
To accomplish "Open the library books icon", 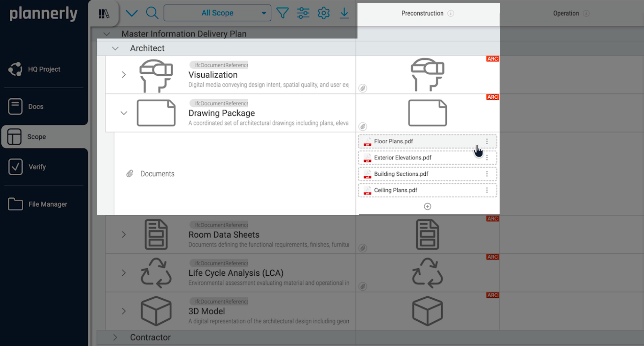I will point(104,14).
